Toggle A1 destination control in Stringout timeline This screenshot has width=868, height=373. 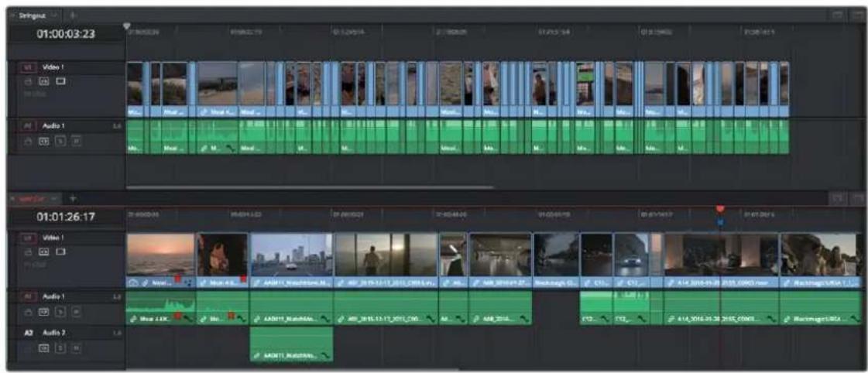[x=28, y=126]
